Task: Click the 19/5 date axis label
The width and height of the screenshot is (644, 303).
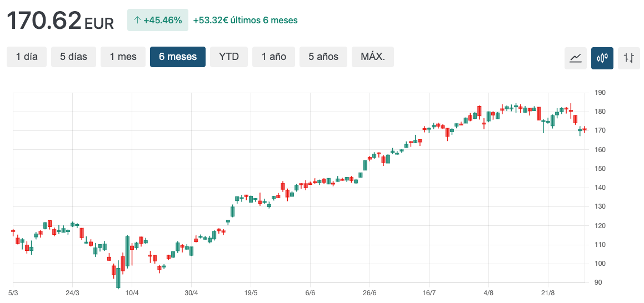Action: [251, 293]
